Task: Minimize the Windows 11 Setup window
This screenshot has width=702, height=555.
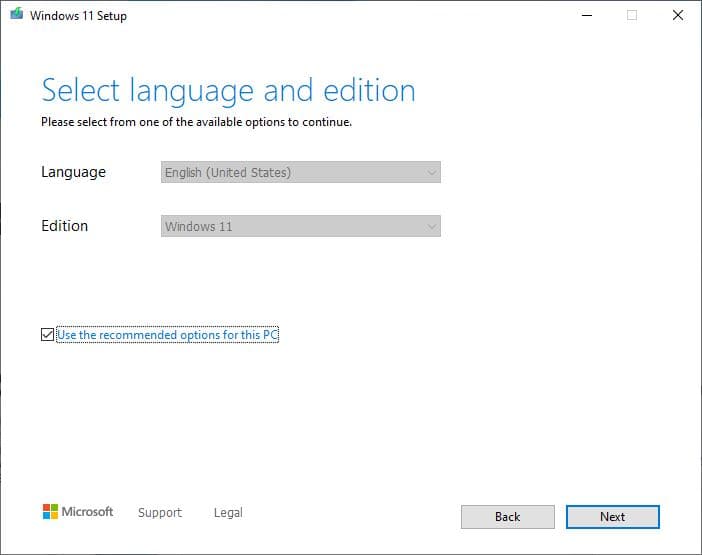Action: [x=585, y=16]
